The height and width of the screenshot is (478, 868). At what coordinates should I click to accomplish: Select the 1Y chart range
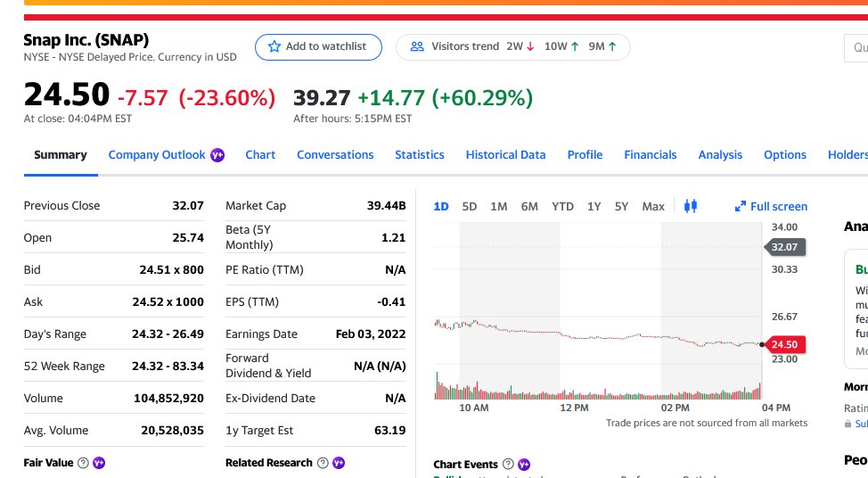(594, 207)
